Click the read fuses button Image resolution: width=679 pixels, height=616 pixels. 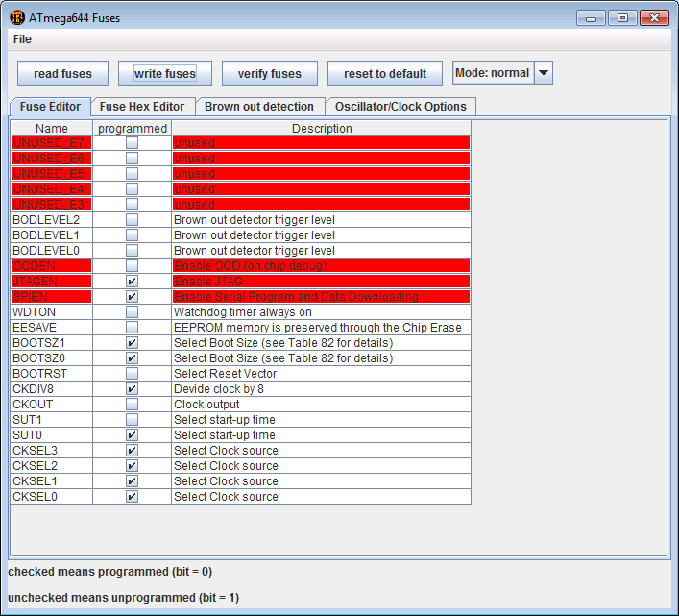point(62,73)
